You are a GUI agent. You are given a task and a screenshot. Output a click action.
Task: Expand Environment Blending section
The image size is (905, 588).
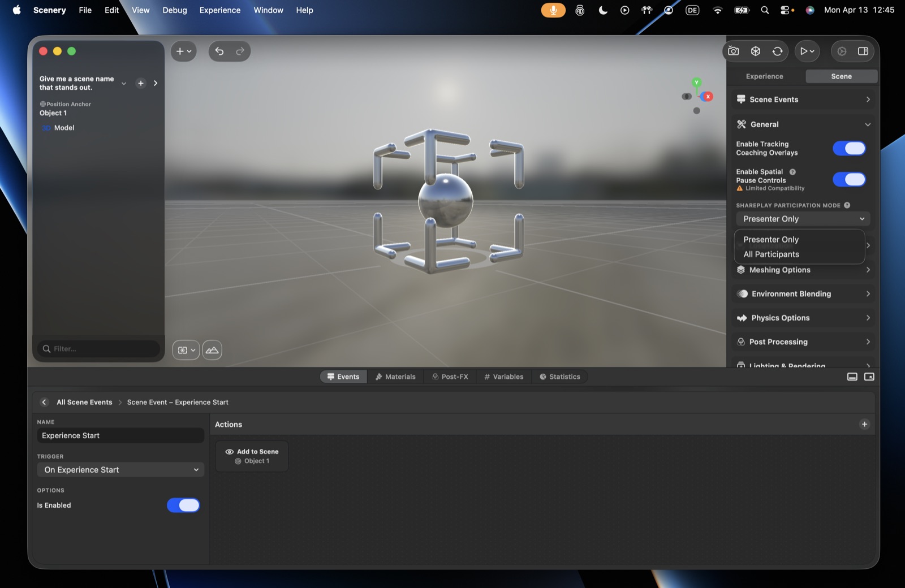click(803, 294)
